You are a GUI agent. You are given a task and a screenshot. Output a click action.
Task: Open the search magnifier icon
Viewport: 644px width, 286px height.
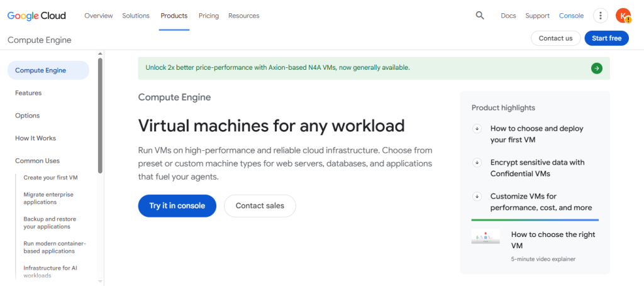(x=480, y=16)
